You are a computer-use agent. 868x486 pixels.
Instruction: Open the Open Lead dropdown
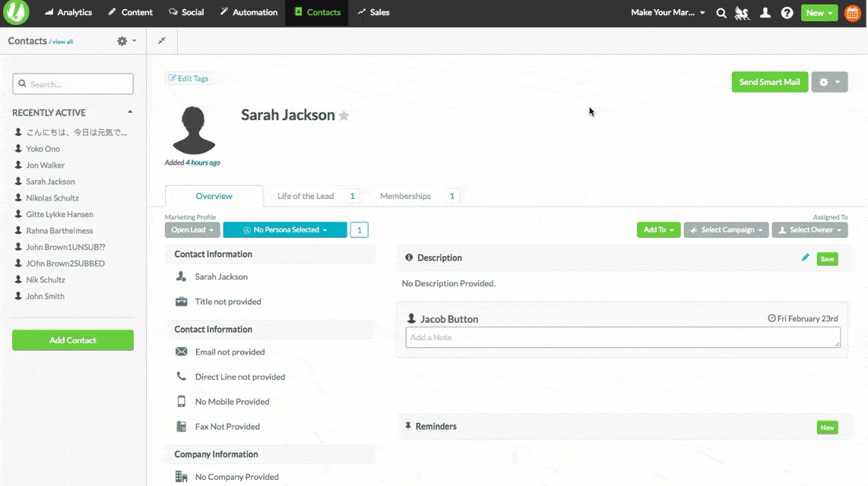(x=192, y=230)
